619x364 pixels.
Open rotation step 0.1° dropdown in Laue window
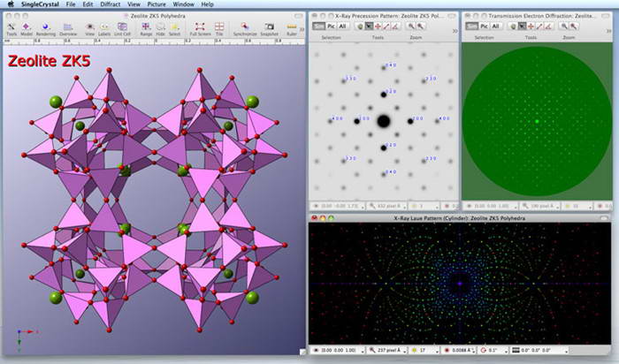point(493,350)
